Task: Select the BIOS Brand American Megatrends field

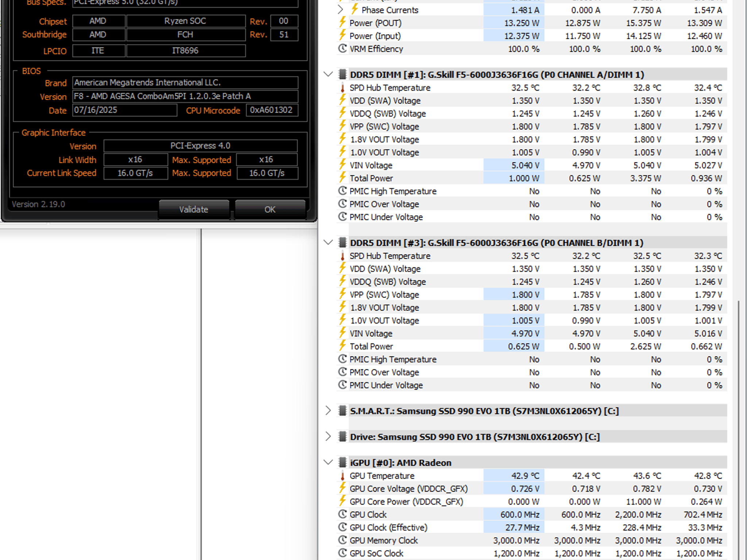Action: click(x=185, y=83)
